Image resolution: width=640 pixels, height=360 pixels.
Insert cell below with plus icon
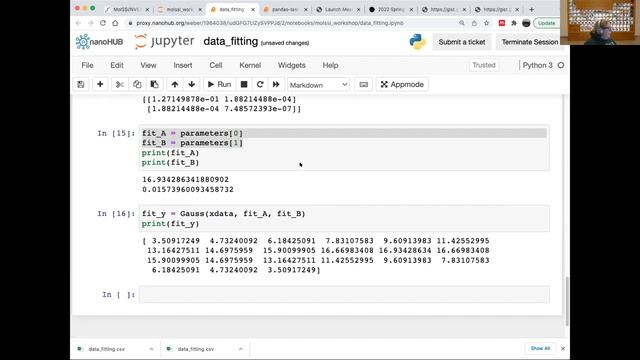click(100, 84)
